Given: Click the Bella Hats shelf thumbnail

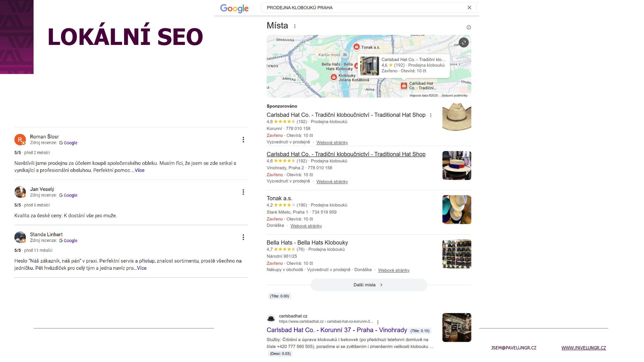Looking at the screenshot, I should click(x=457, y=254).
